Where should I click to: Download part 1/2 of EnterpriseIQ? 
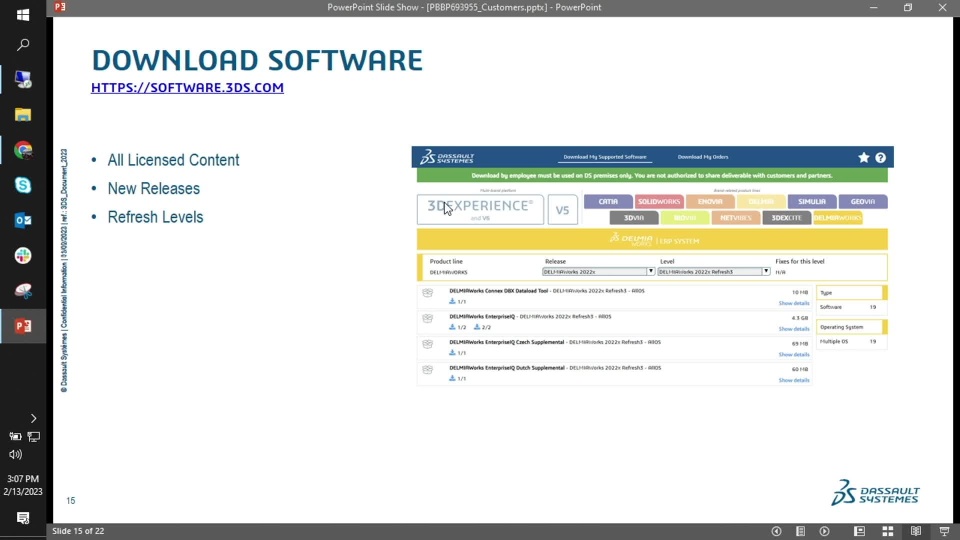pos(457,327)
